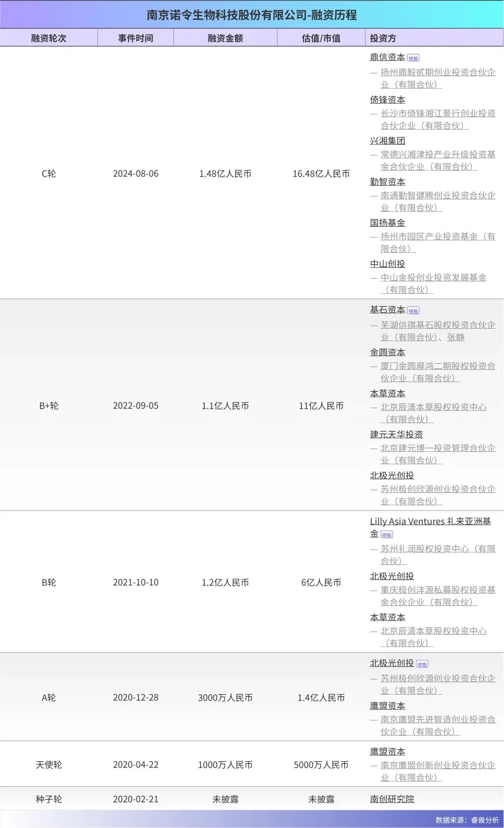
Task: Open the 倚锋资本 investor link
Action: [387, 100]
